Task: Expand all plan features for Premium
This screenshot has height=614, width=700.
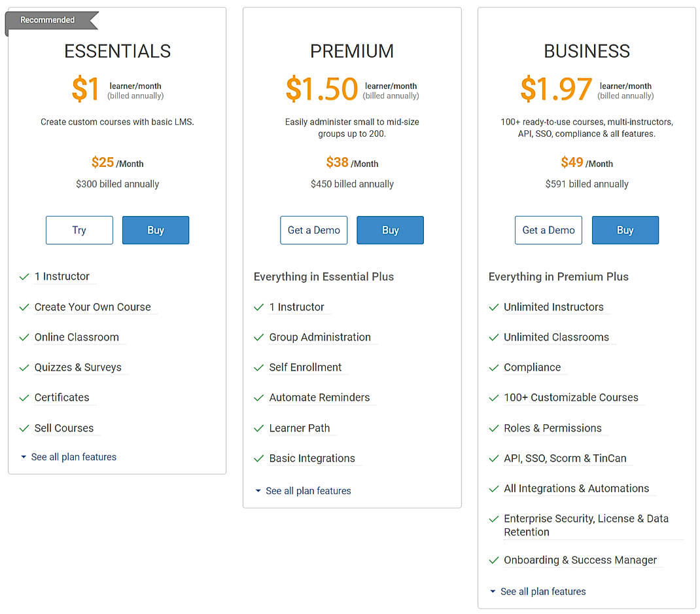Action: pos(309,490)
